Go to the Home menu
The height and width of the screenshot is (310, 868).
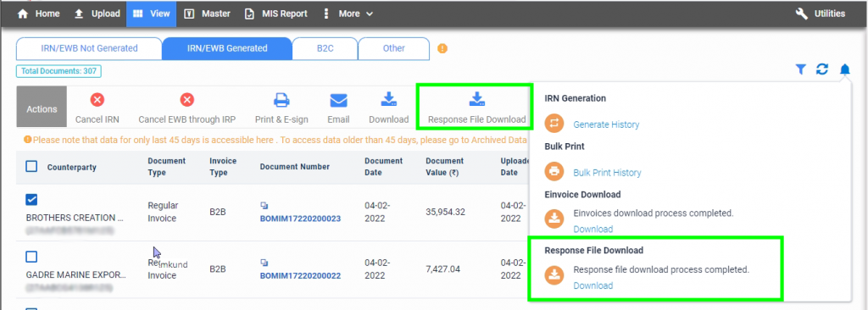click(x=39, y=14)
